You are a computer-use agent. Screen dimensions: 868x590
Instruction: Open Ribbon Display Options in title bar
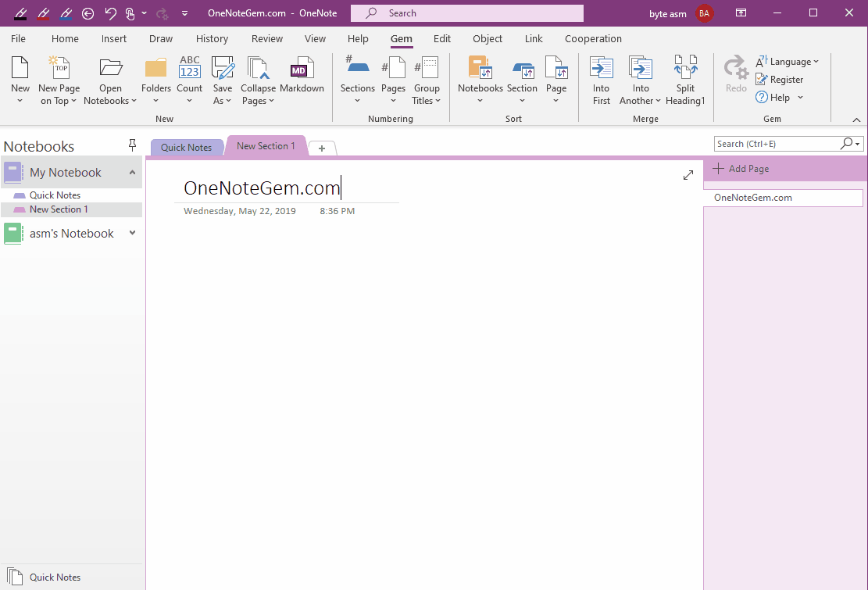coord(741,13)
